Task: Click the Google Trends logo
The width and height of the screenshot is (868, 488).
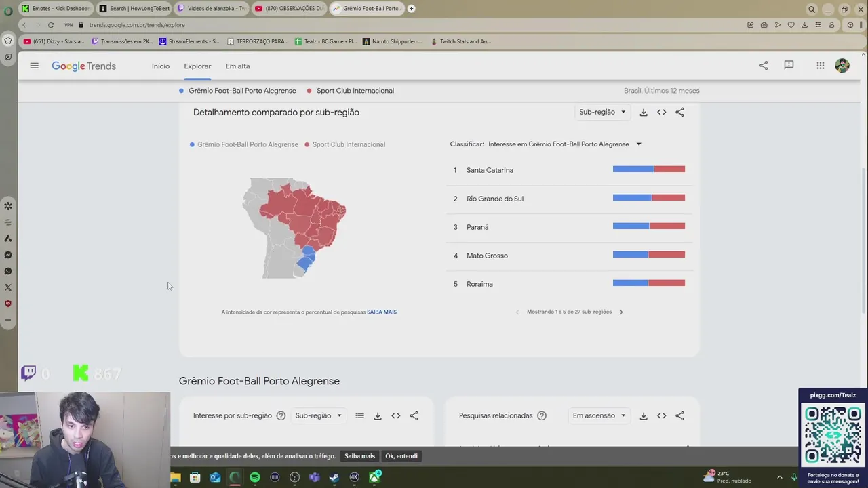Action: tap(83, 66)
